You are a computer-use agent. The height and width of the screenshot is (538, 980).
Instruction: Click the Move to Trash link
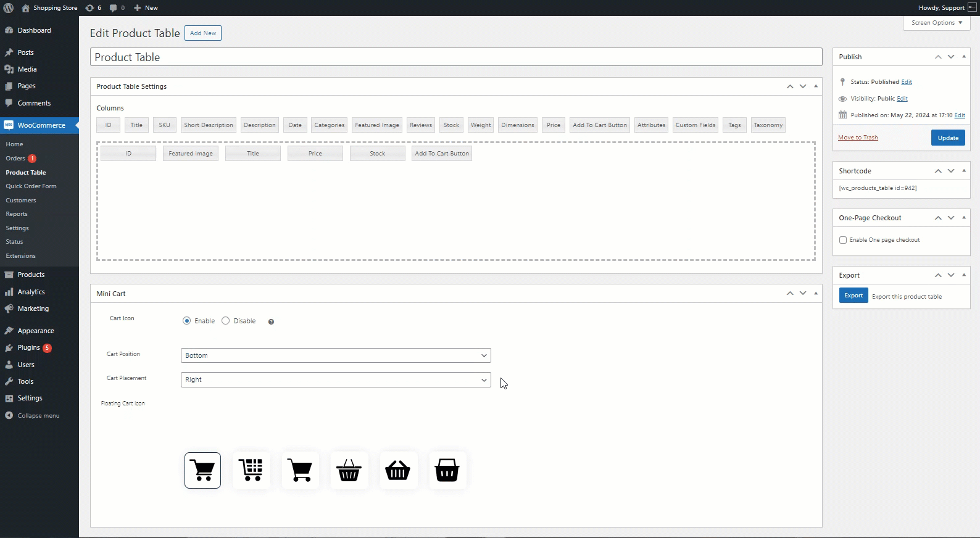click(x=858, y=138)
